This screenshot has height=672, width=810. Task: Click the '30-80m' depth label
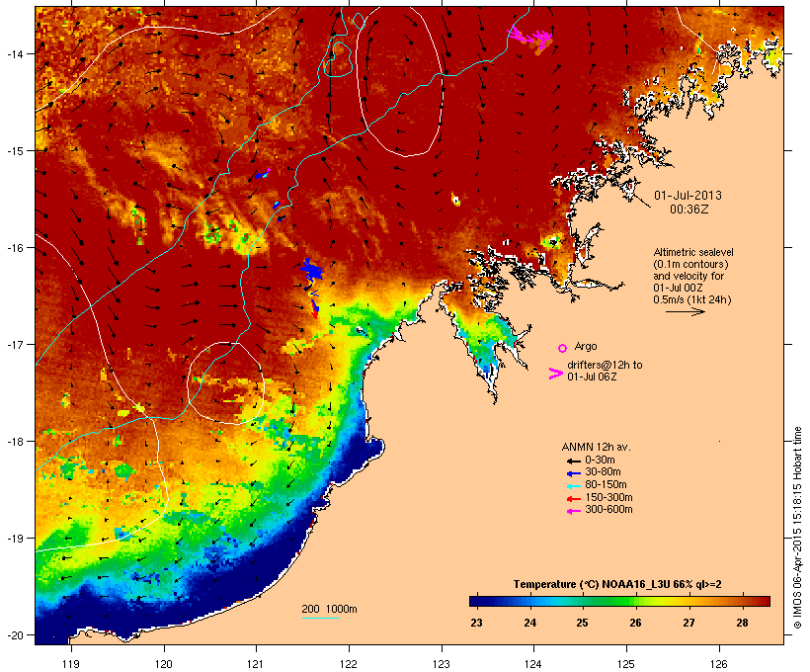[603, 472]
